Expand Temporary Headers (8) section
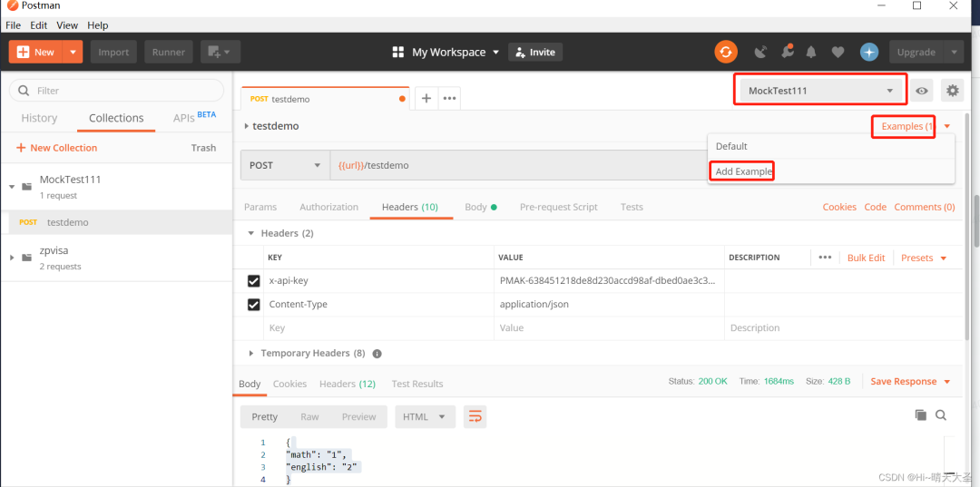The image size is (980, 487). click(251, 354)
